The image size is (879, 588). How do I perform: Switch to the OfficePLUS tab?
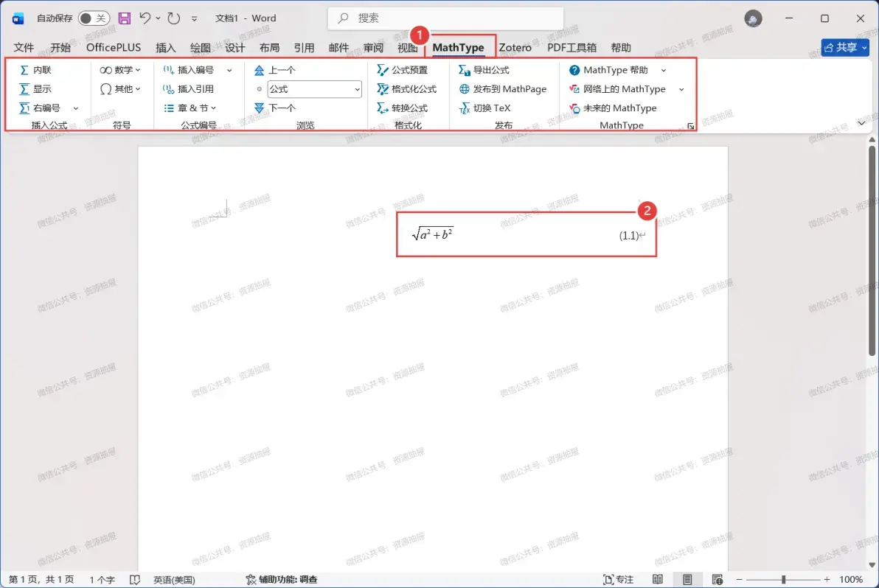point(114,48)
